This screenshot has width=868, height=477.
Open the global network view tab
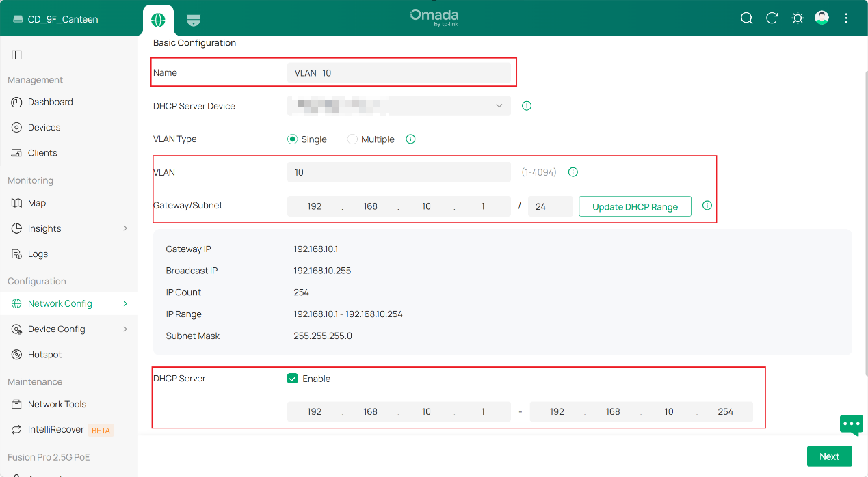coord(158,20)
